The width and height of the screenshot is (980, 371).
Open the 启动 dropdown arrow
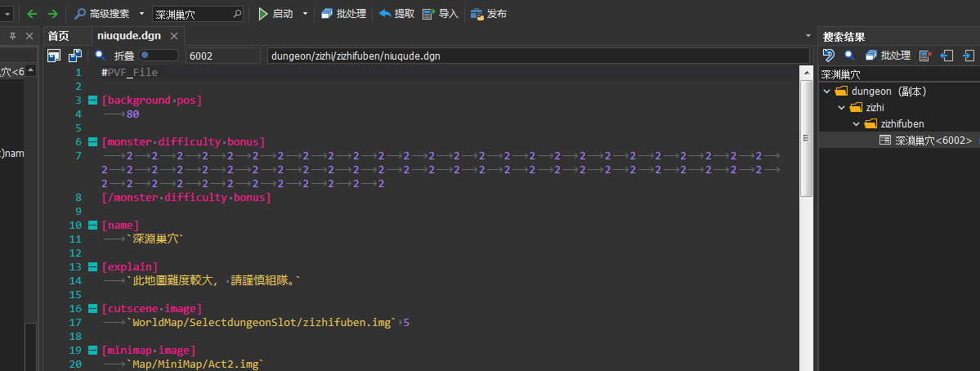pyautogui.click(x=306, y=14)
